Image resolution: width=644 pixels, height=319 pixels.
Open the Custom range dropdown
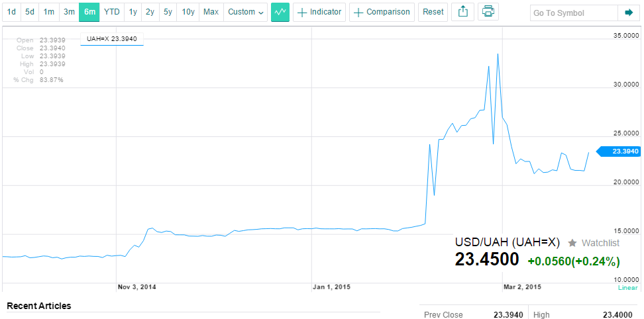coord(246,12)
